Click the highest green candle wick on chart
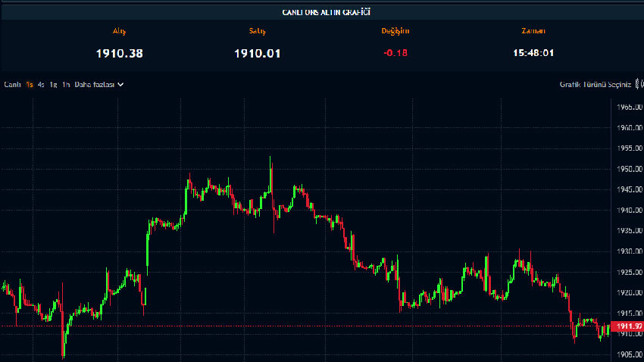Viewport: 644px width, 362px height. tap(270, 161)
